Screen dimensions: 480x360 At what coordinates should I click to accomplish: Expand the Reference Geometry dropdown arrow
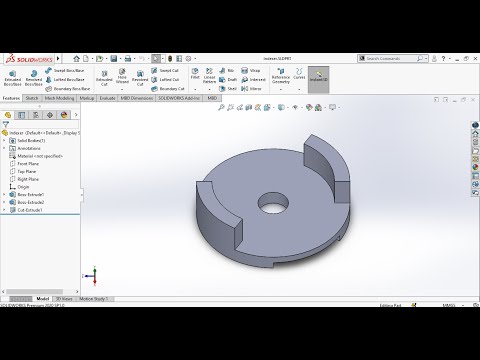pos(281,89)
